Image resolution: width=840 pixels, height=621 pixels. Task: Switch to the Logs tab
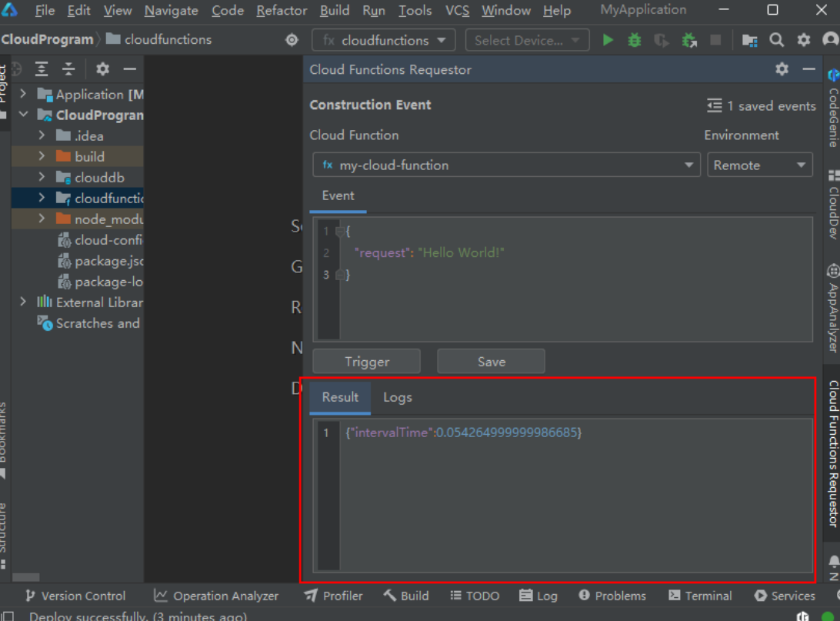tap(398, 397)
